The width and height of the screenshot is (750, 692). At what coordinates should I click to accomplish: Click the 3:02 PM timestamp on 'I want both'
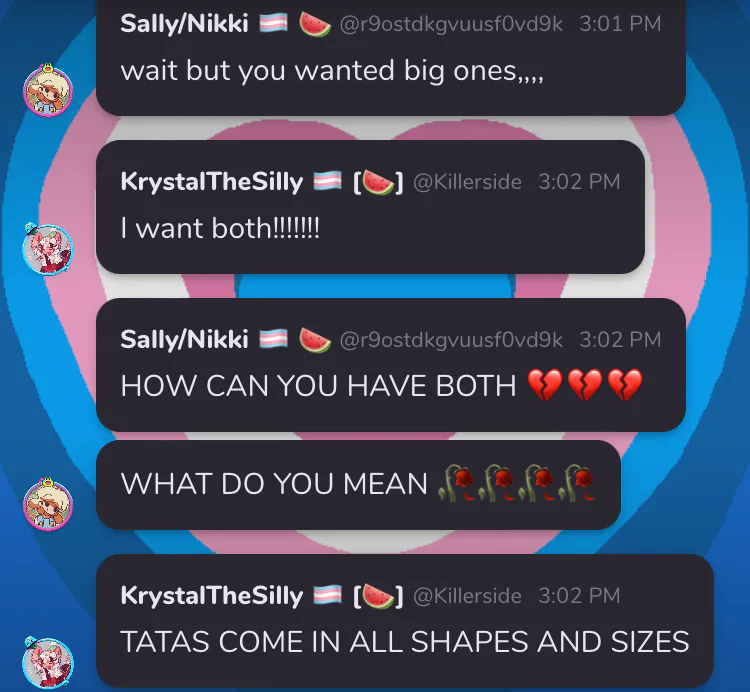tap(579, 182)
